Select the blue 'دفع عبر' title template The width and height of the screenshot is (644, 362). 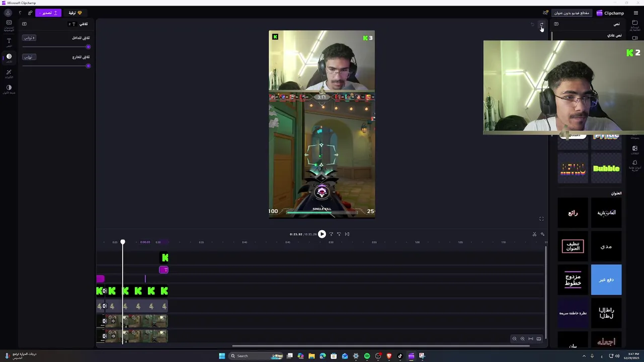click(x=606, y=280)
